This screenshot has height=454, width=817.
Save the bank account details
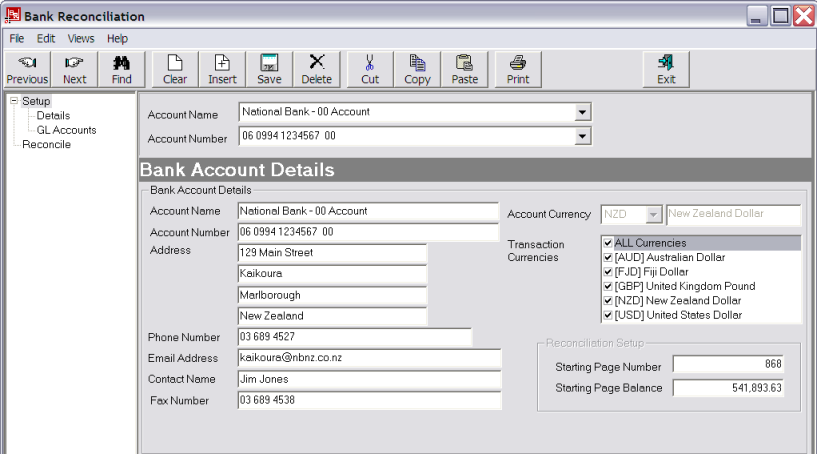coord(269,69)
